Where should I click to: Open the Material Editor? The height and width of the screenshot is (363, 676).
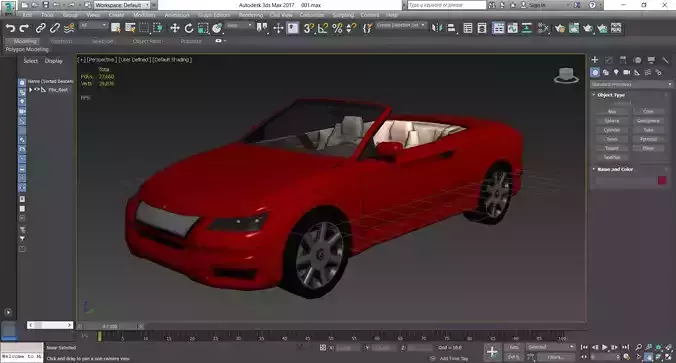tap(543, 28)
